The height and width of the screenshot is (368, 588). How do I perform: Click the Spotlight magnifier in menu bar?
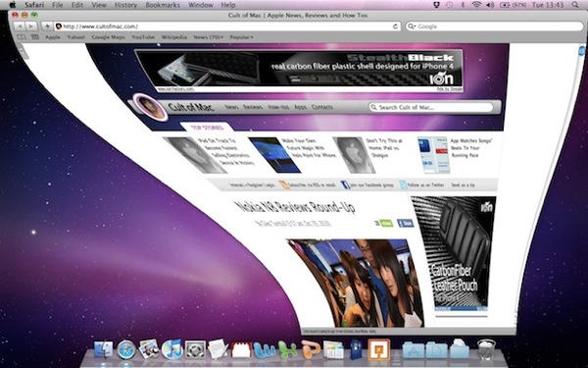pos(575,5)
